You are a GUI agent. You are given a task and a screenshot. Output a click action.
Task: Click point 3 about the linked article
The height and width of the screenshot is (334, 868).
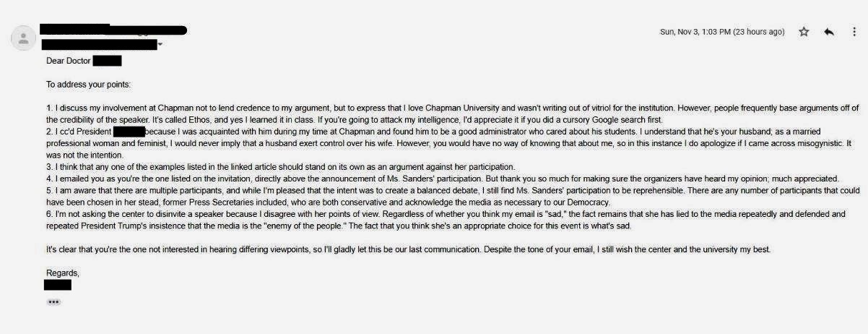[282, 167]
